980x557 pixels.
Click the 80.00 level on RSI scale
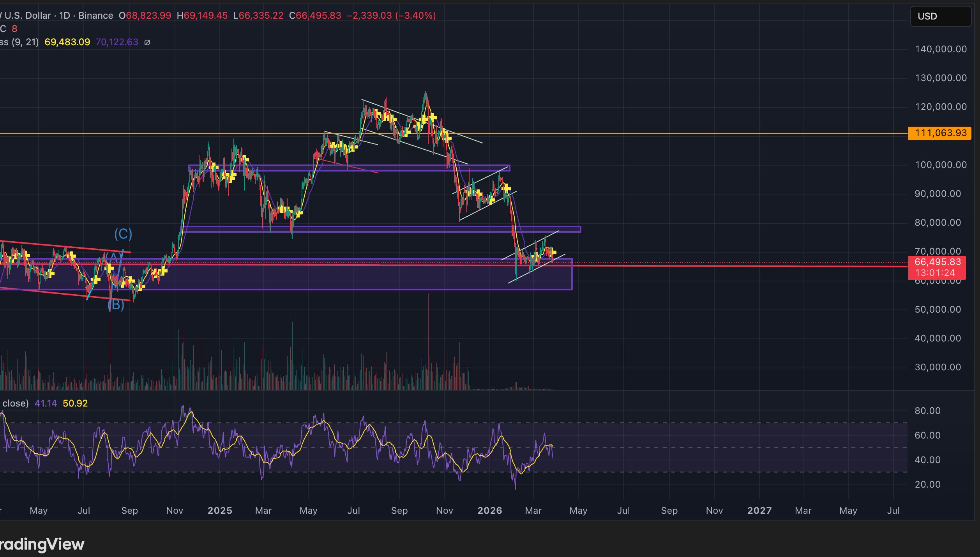(x=927, y=411)
